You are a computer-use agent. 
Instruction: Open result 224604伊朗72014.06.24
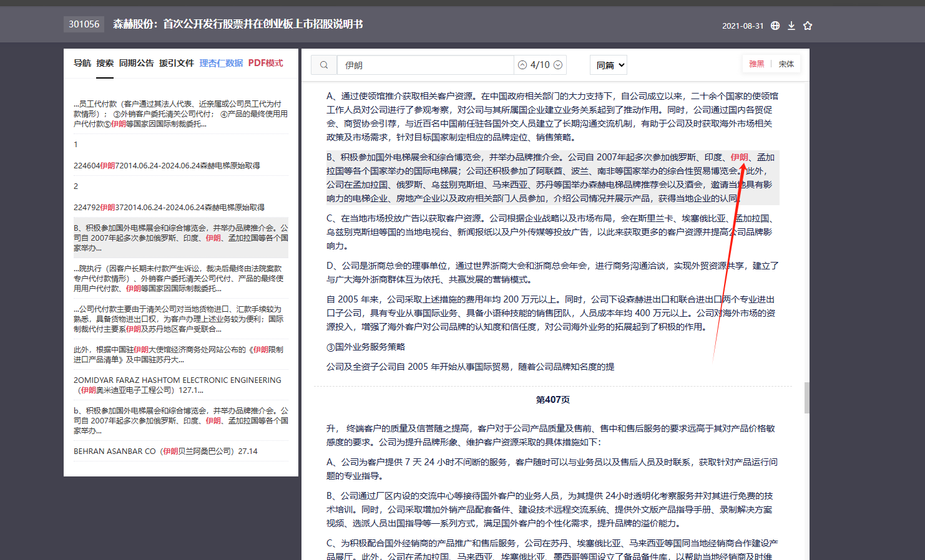coord(181,165)
